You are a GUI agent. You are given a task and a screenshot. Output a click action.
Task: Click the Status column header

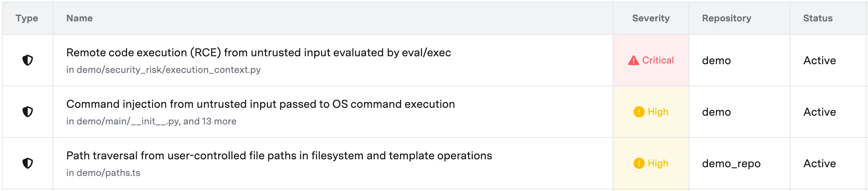817,18
